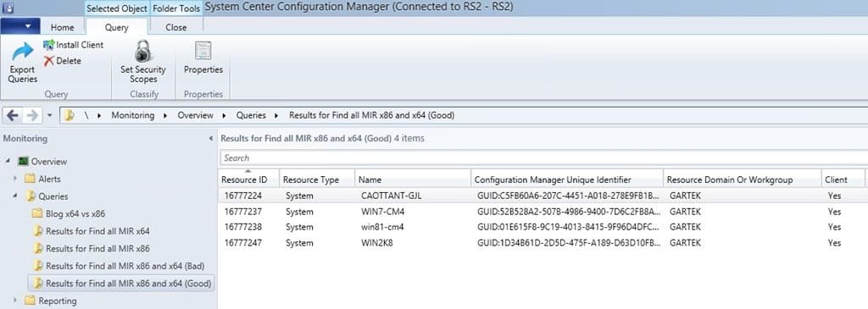Click GUID starting with 1D34B61D

[569, 243]
